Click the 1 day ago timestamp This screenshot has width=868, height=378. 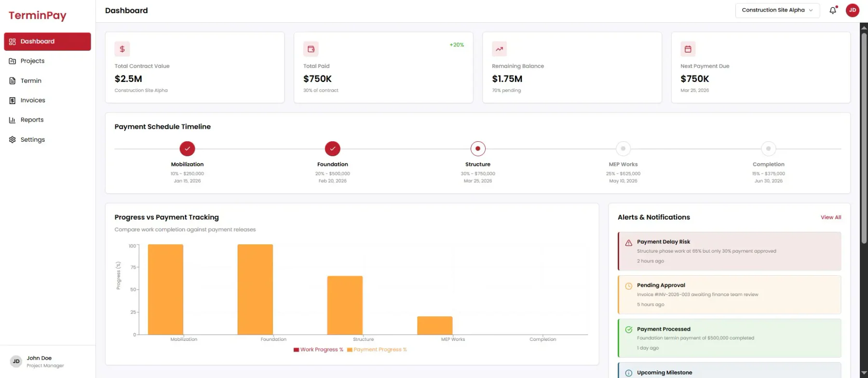click(x=648, y=348)
